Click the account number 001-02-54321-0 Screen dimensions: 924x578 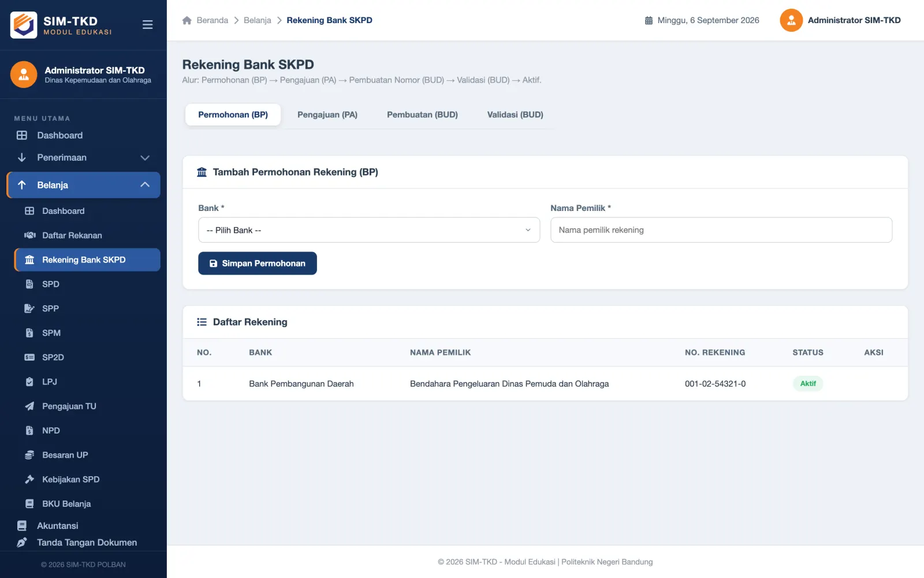pos(715,384)
